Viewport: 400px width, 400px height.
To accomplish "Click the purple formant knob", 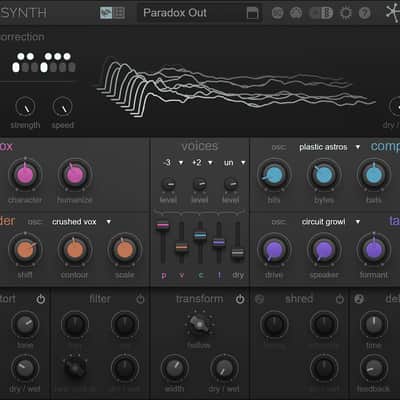I will [374, 250].
